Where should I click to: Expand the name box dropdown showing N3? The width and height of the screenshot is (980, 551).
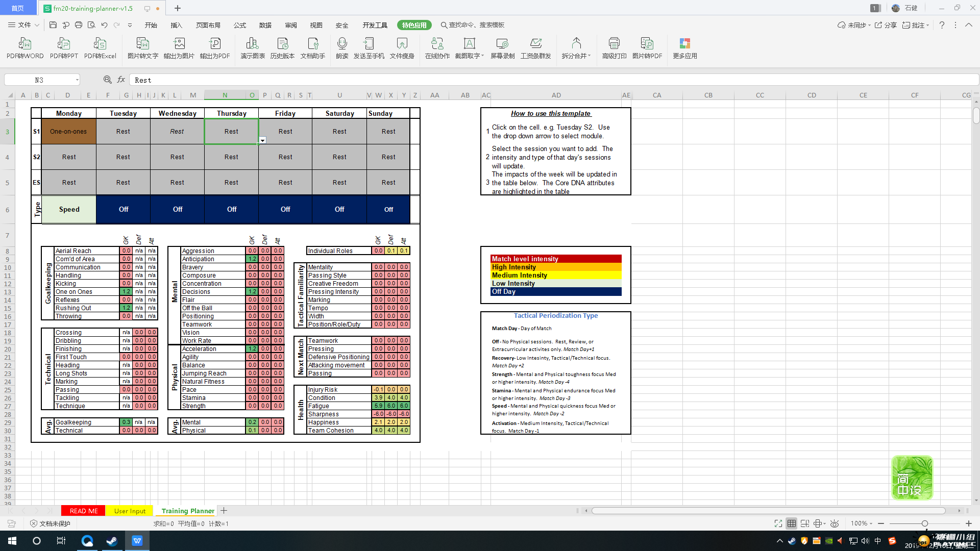point(77,80)
